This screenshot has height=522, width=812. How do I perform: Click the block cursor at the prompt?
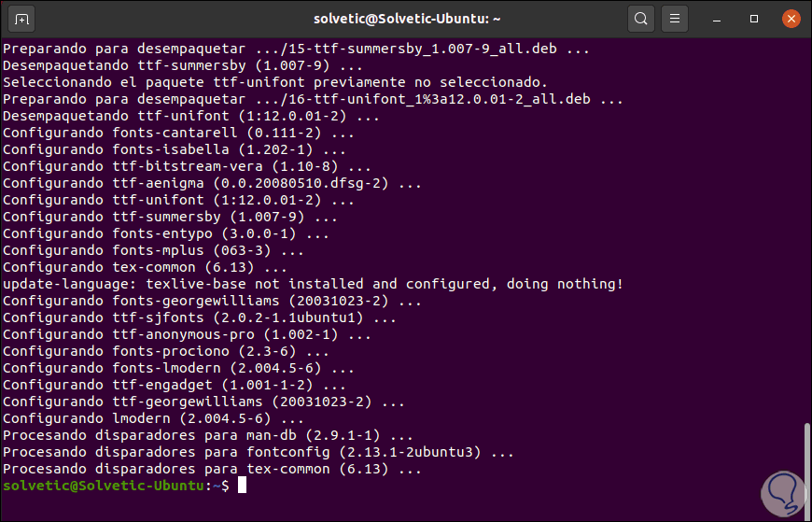tap(242, 486)
